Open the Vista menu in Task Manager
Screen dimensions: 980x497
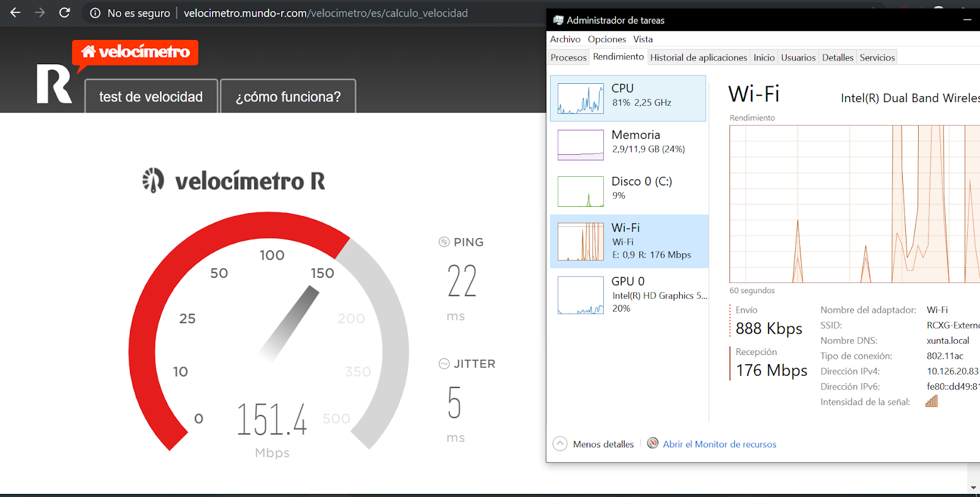tap(643, 39)
